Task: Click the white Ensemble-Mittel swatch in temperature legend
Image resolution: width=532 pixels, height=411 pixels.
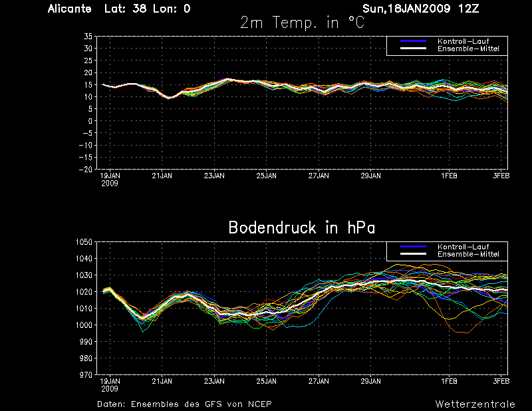Action: [x=413, y=49]
